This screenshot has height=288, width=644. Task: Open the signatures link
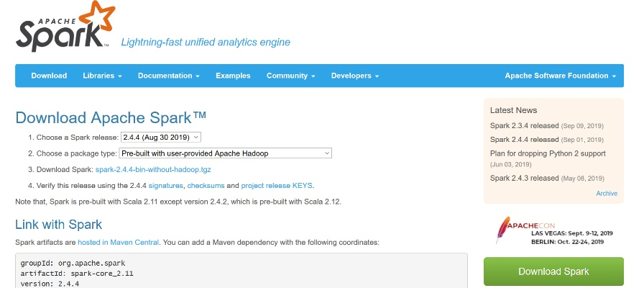click(x=166, y=186)
